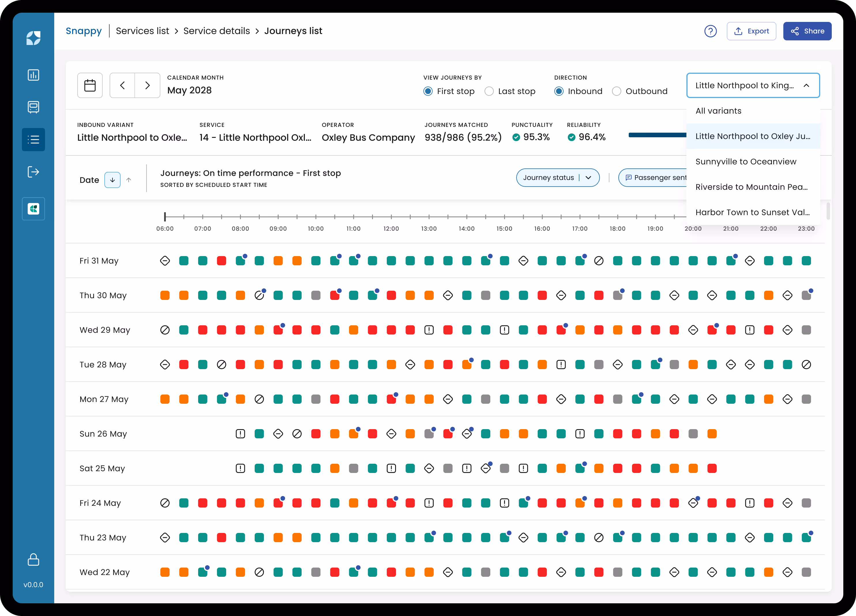Go to previous calendar month
This screenshot has height=616, width=856.
[122, 85]
